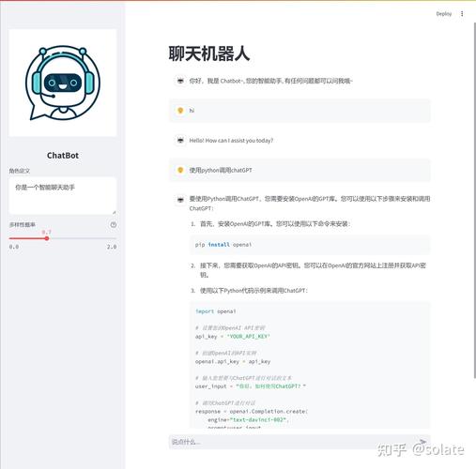Click the page vertical scrollbar
The width and height of the screenshot is (476, 469).
474,200
